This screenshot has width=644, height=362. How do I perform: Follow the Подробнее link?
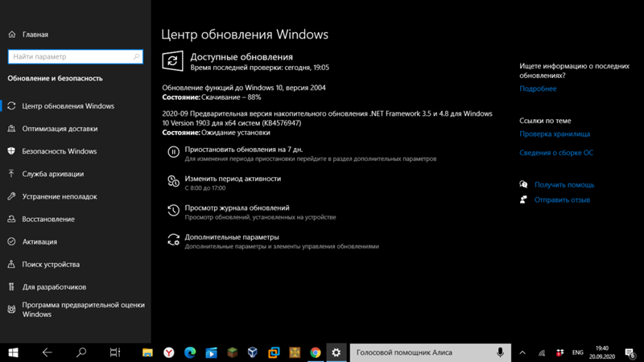(538, 88)
